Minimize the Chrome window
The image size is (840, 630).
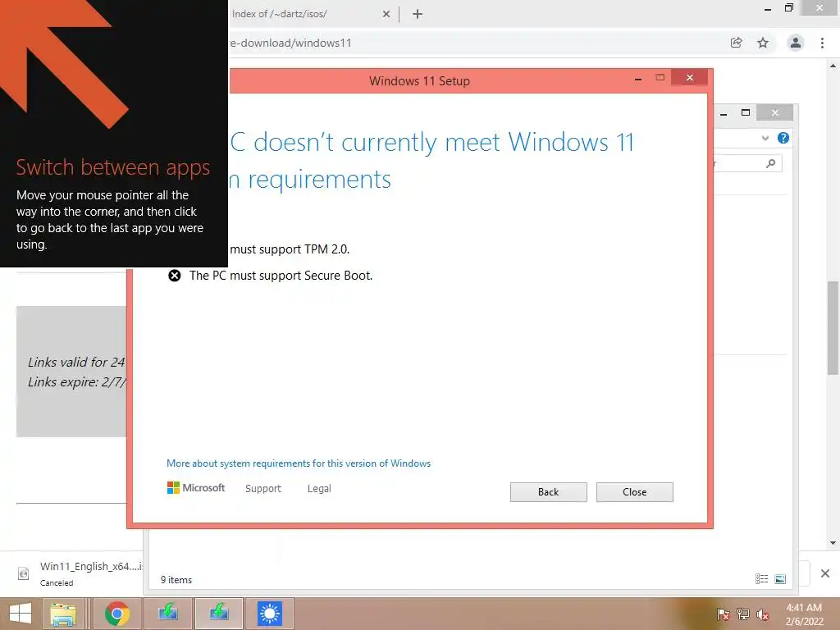(768, 9)
